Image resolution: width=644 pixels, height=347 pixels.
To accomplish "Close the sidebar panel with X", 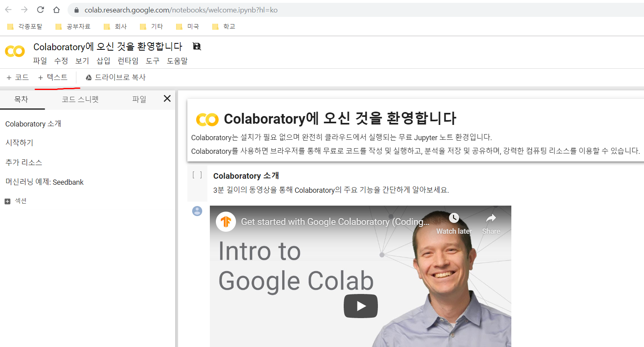I will pos(167,98).
